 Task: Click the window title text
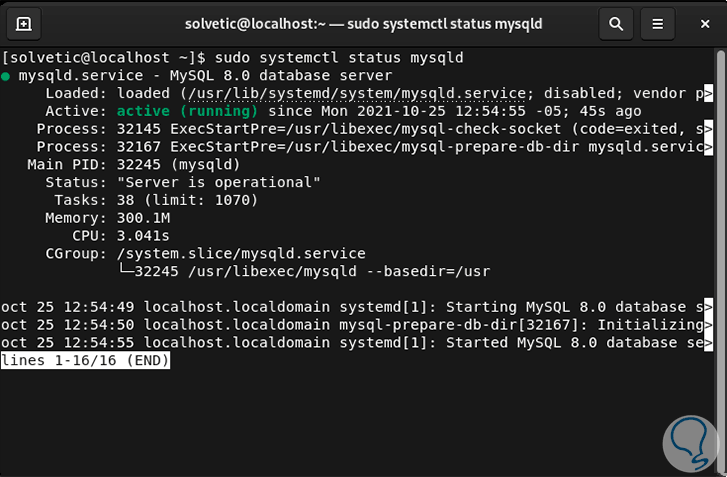coord(362,22)
